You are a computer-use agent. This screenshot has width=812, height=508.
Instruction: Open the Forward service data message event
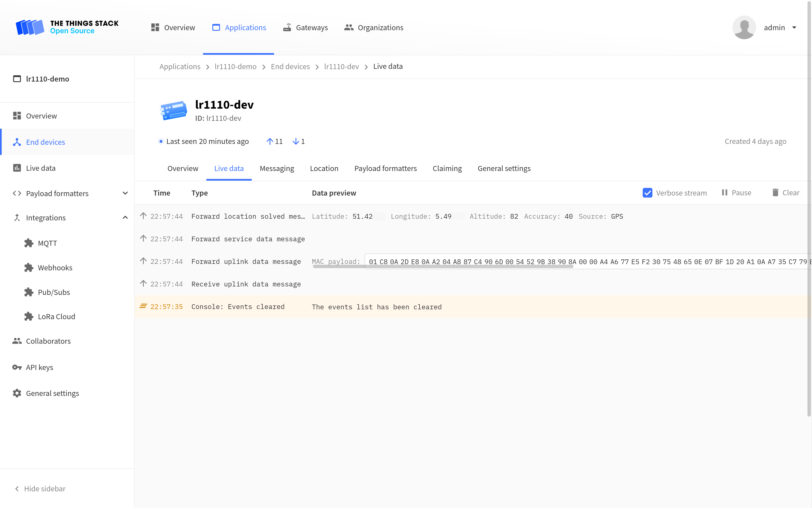pyautogui.click(x=473, y=238)
